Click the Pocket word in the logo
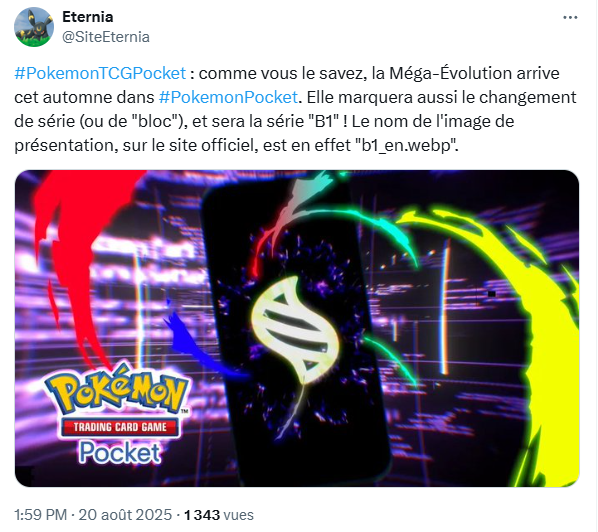This screenshot has width=598, height=532. [x=120, y=453]
